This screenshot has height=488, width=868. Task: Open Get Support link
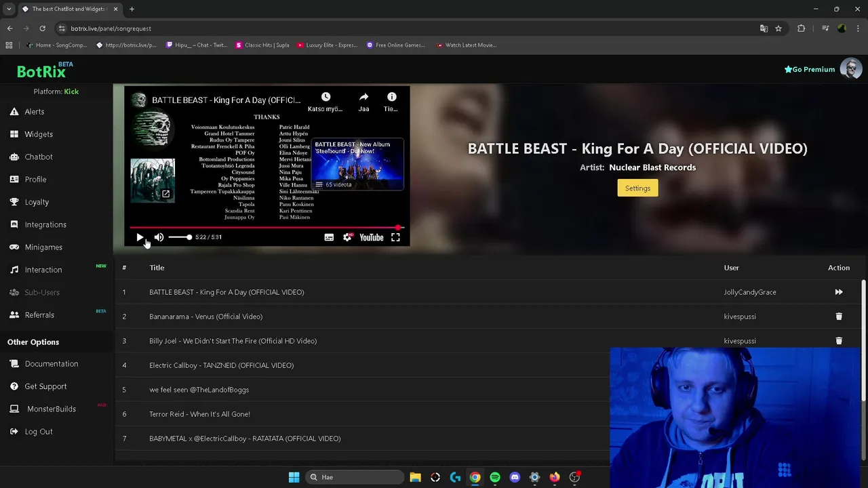(x=45, y=386)
